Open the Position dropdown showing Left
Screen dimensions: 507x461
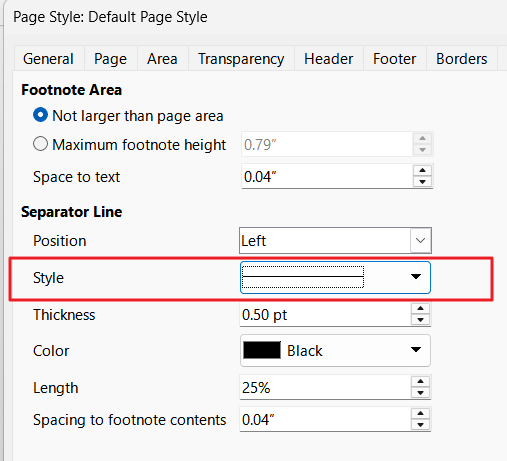335,240
